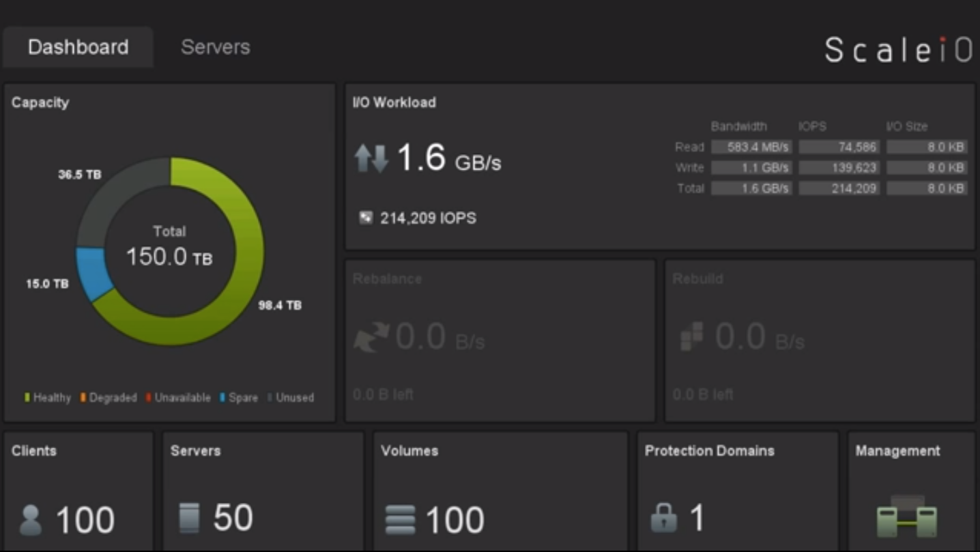The height and width of the screenshot is (552, 980).
Task: Click the Clients person icon
Action: 31,520
